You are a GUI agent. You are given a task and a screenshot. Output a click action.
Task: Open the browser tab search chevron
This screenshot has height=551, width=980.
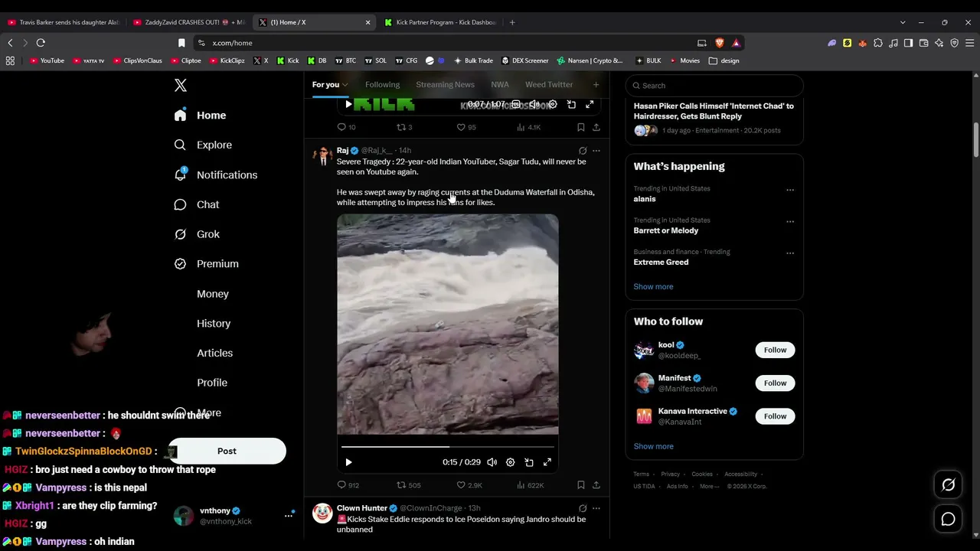(x=903, y=22)
